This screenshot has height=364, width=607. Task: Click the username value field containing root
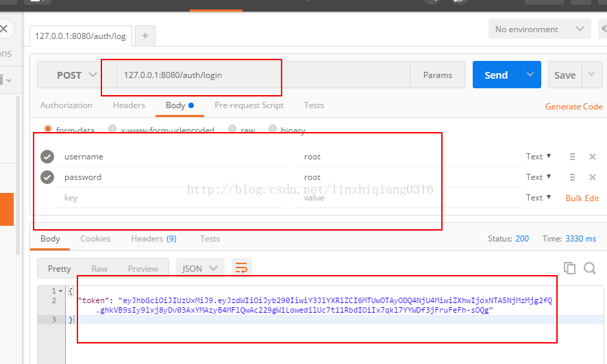pyautogui.click(x=410, y=157)
